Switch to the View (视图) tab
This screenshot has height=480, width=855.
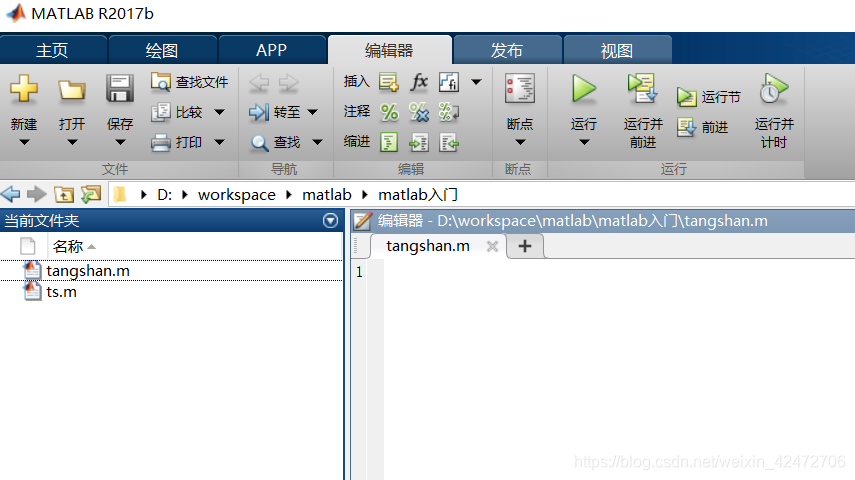pos(617,50)
